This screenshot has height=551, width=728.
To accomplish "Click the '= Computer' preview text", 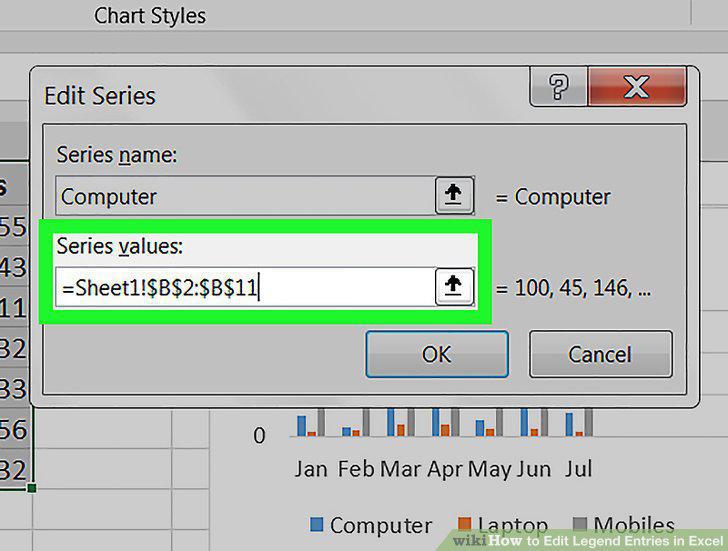I will point(553,197).
